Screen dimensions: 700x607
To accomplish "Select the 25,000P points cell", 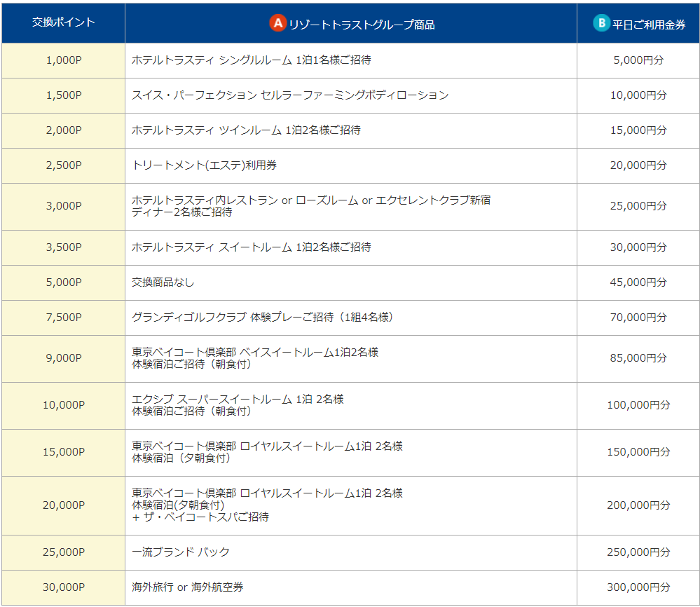I will (63, 552).
